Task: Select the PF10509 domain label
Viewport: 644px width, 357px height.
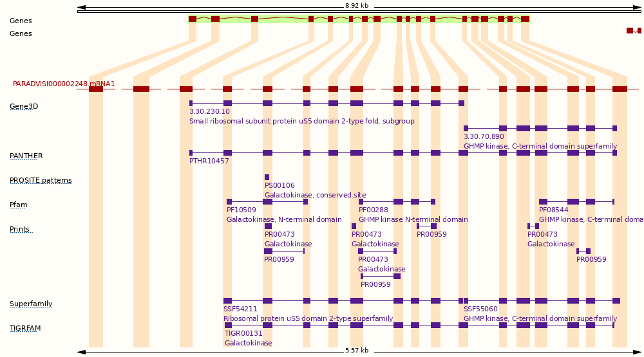Action: [241, 210]
